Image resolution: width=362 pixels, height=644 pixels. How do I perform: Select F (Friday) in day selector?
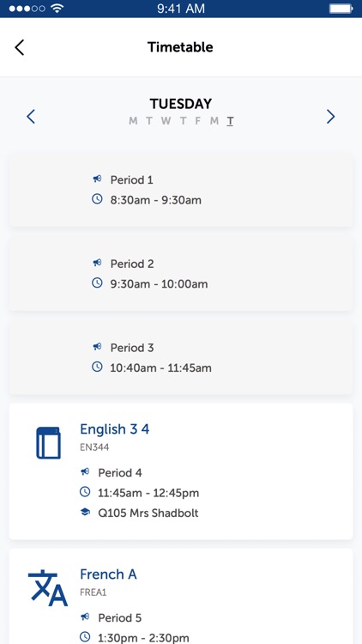pos(198,121)
